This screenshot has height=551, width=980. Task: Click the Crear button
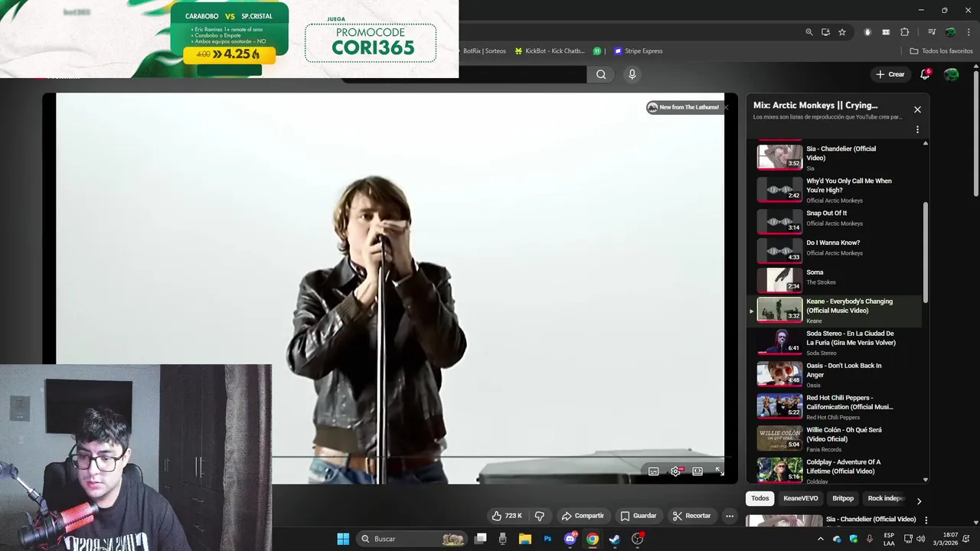tap(890, 74)
